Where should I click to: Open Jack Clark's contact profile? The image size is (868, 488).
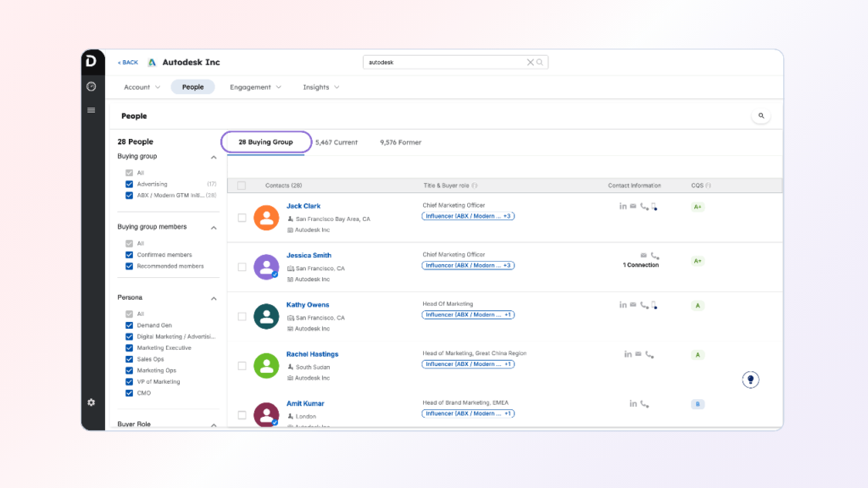pos(303,206)
